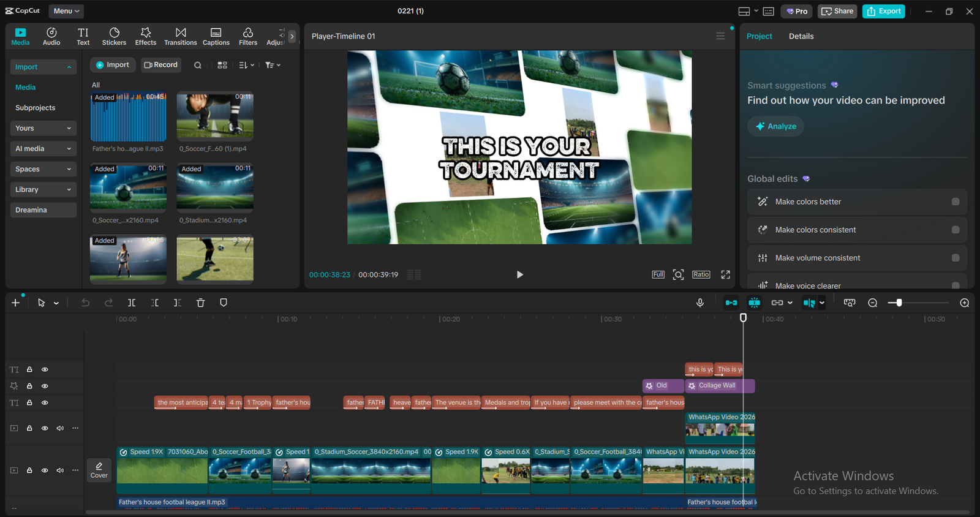Collapse the Import section

pyautogui.click(x=43, y=67)
